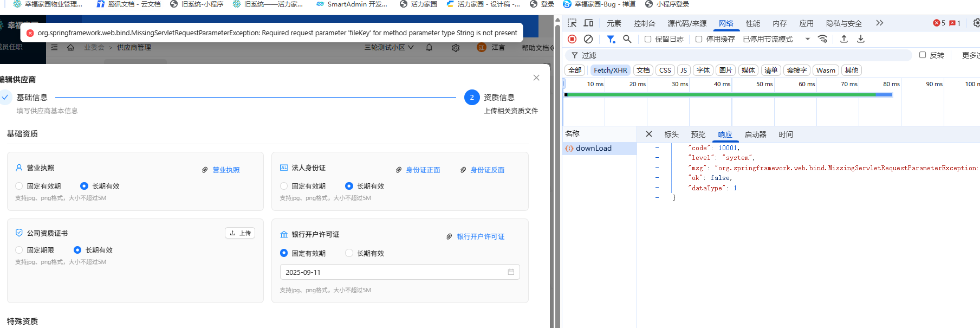980x328 pixels.
Task: Open the page settings gear icon
Action: (x=456, y=48)
